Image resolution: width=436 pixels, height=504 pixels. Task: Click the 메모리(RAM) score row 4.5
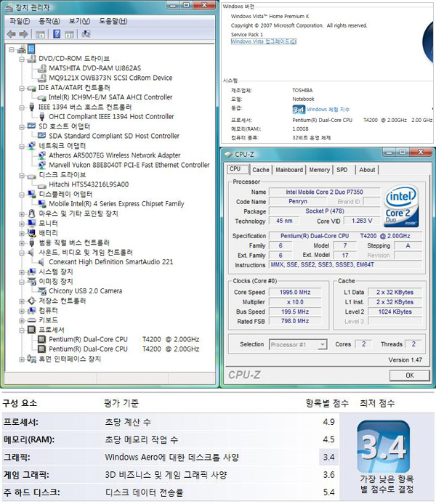point(171,439)
